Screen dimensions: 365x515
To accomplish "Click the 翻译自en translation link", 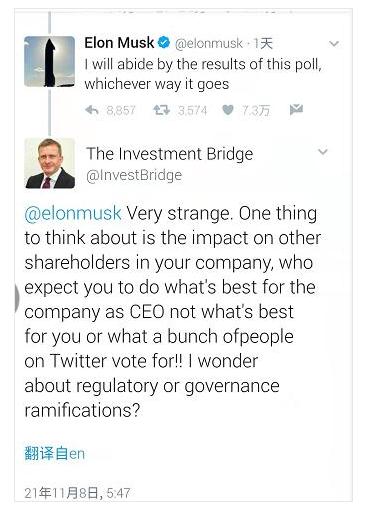I will (x=55, y=453).
